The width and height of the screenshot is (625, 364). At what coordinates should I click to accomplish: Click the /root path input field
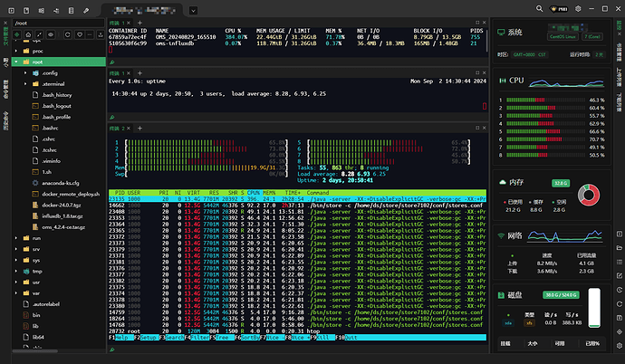coord(59,24)
